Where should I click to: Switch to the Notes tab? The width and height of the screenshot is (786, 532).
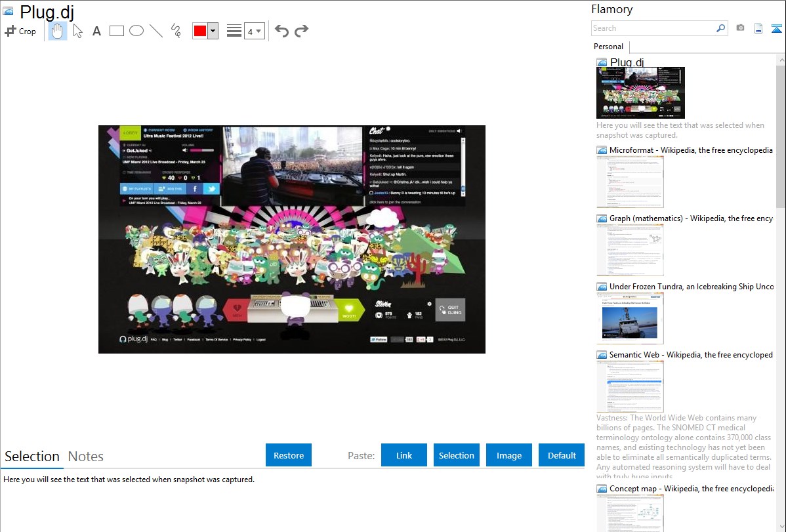tap(86, 457)
